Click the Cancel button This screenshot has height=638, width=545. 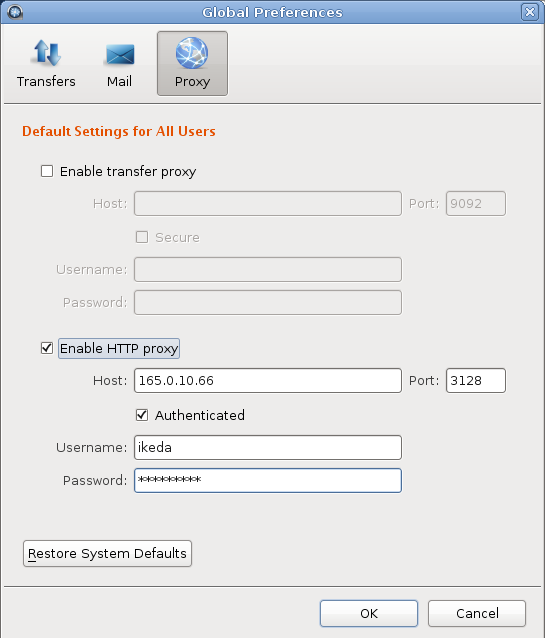pos(477,613)
